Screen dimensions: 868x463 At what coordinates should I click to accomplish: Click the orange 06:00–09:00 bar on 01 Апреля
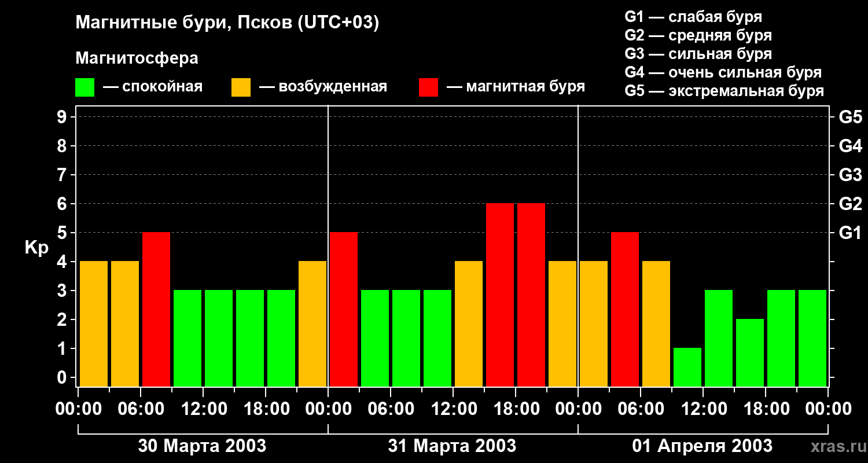pyautogui.click(x=656, y=324)
